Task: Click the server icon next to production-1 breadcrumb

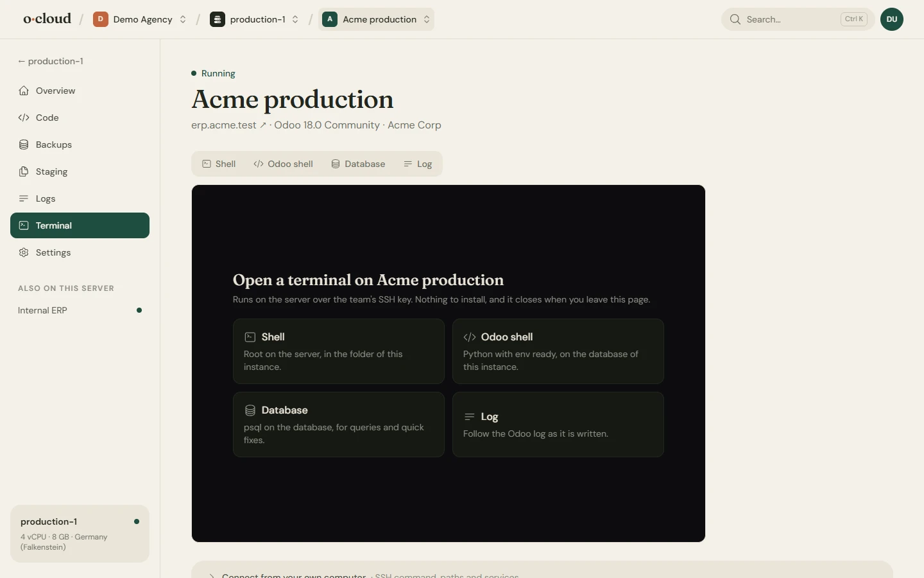Action: click(x=218, y=19)
